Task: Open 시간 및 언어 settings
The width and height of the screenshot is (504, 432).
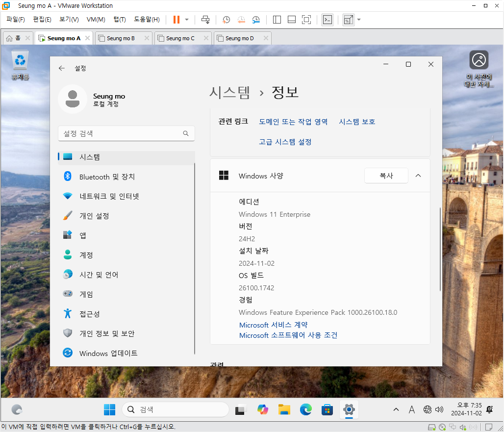Action: tap(126, 275)
